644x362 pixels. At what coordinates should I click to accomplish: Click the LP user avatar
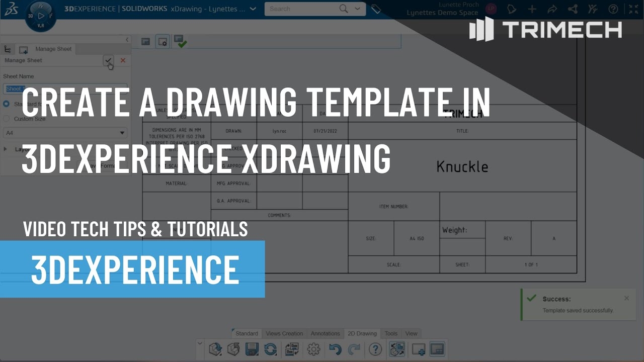coord(491,9)
